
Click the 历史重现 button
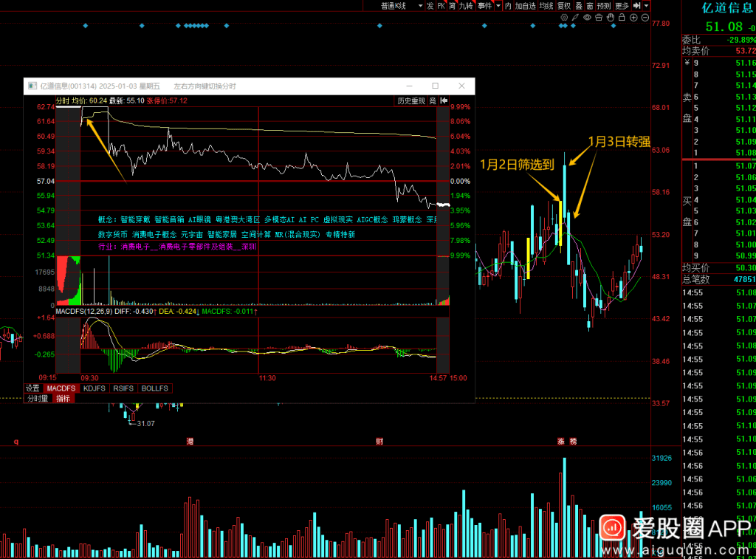point(411,100)
